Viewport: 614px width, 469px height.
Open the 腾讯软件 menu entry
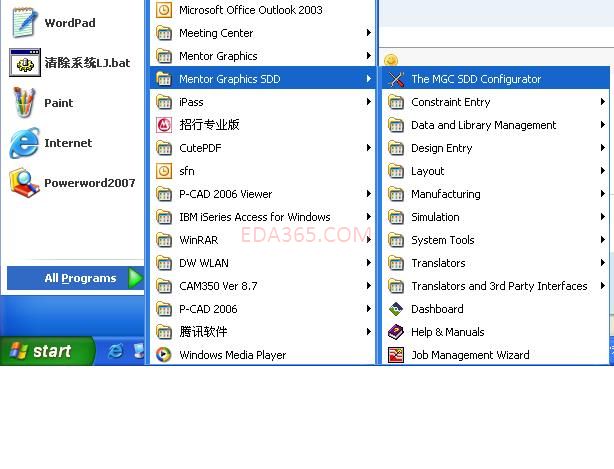(262, 332)
